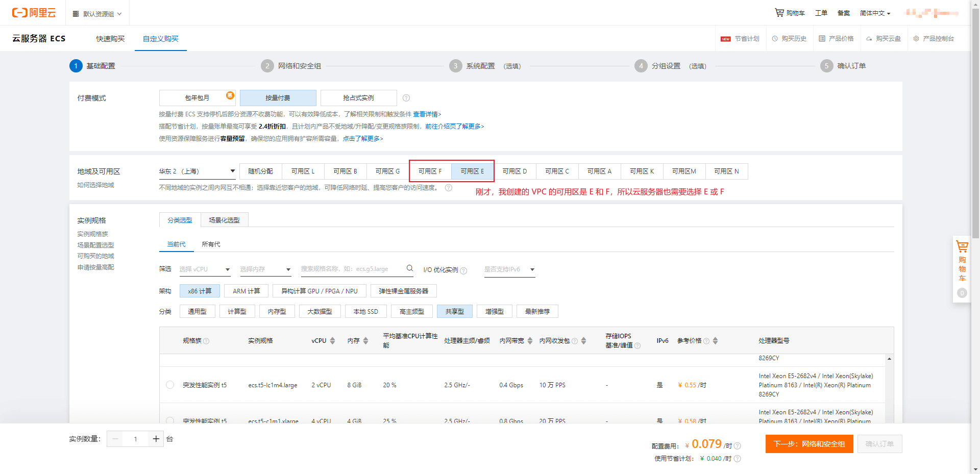Select 异构计算 GPU / FPGA / NPU architecture
Viewport: 980px width, 474px height.
click(320, 291)
